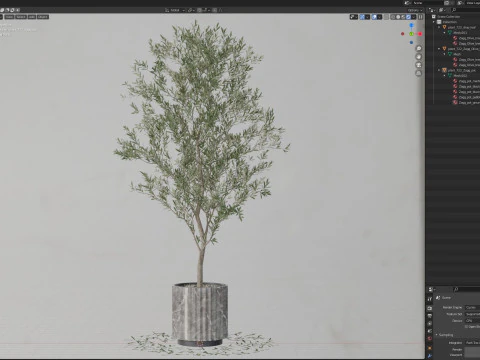Toggle perspective/orthographic view button
Image resolution: width=480 pixels, height=360 pixels.
point(419,73)
